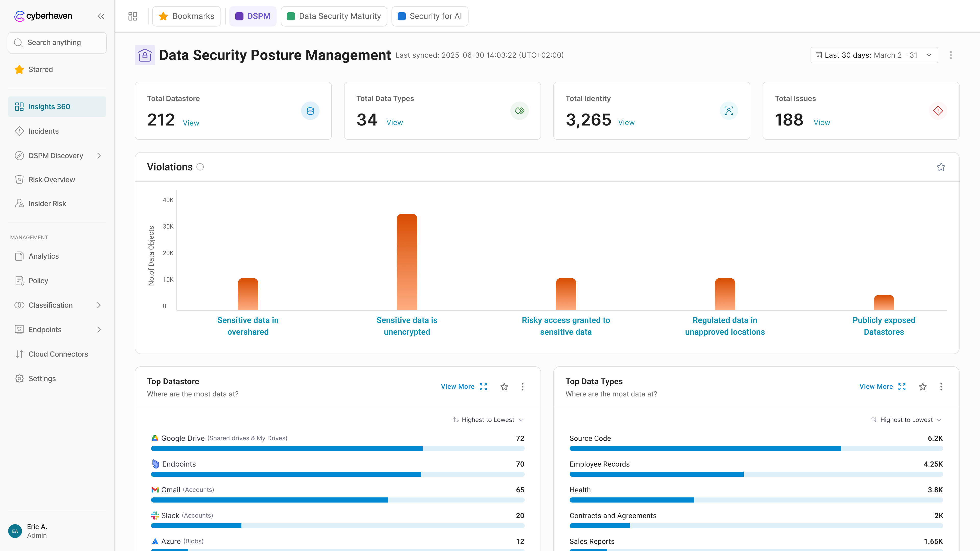This screenshot has width=980, height=551.
Task: Open the Cyberhaven logo home page
Action: pyautogui.click(x=43, y=16)
